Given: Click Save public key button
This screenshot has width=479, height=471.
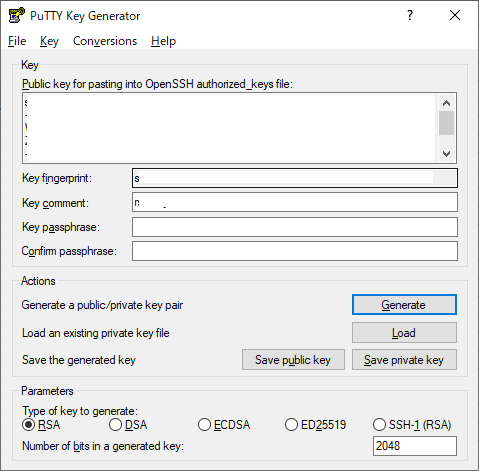Looking at the screenshot, I should coord(293,360).
